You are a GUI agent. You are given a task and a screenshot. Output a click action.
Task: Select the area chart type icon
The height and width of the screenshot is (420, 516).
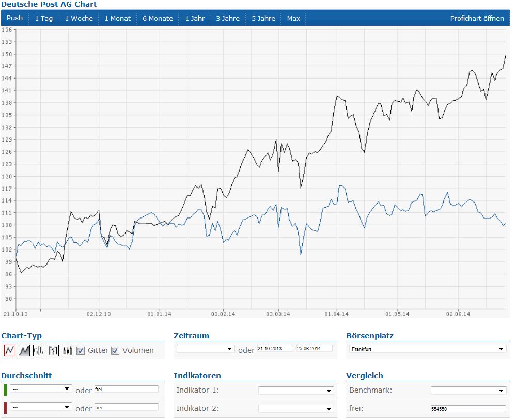point(24,350)
